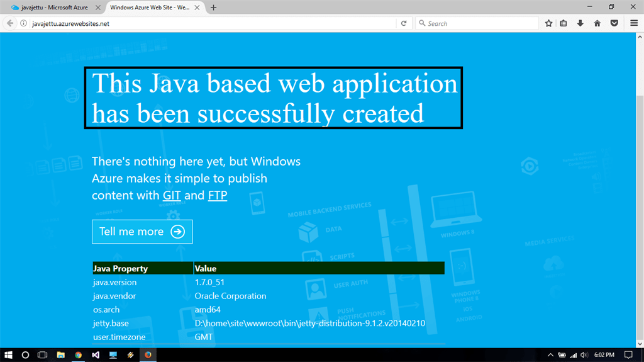The height and width of the screenshot is (362, 644).
Task: Open volume control in system tray
Action: click(x=584, y=355)
